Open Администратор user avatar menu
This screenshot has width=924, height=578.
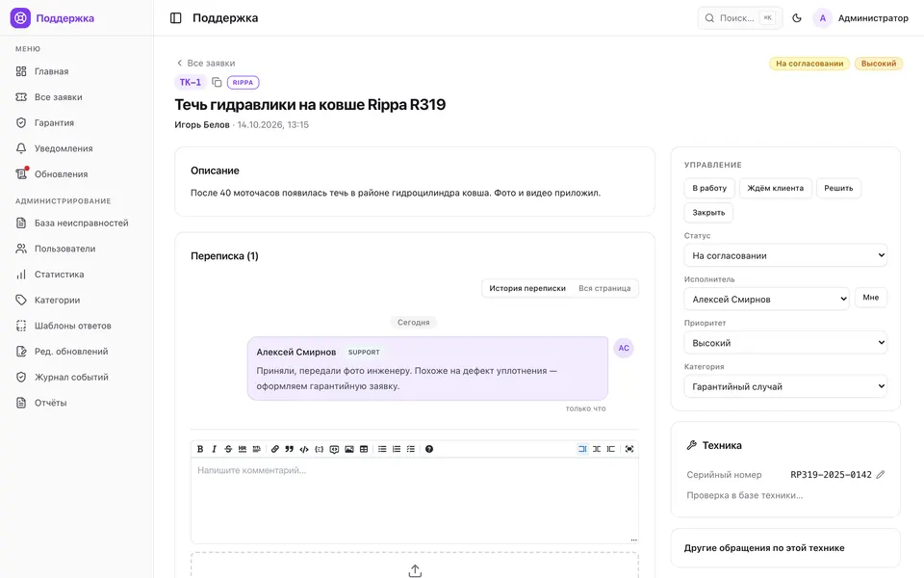[822, 17]
